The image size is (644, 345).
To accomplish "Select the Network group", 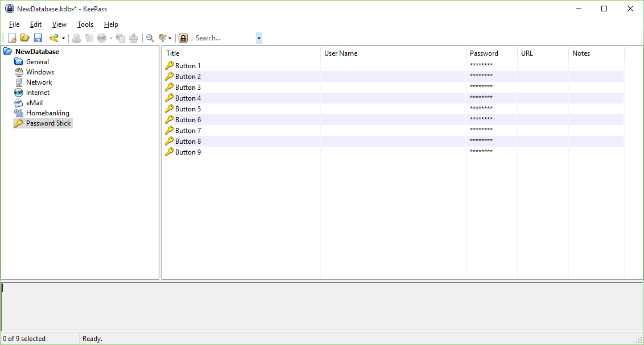I will (x=39, y=82).
